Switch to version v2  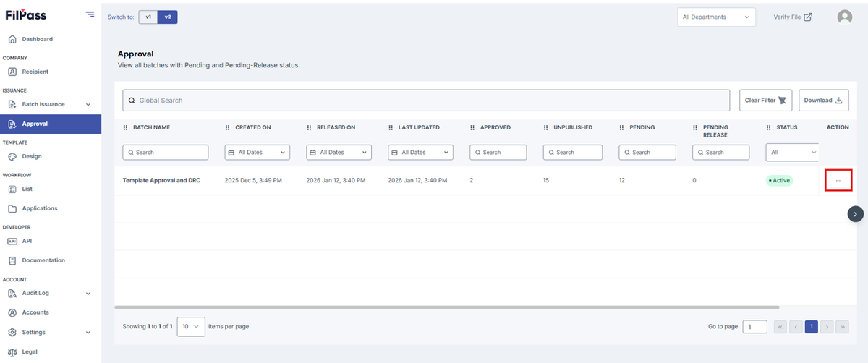(167, 17)
